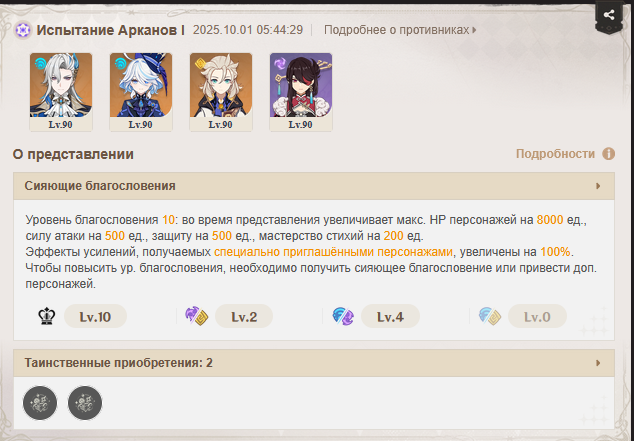This screenshot has width=634, height=441.
Task: Select the Lv.2 resonance level pill
Action: 244,317
